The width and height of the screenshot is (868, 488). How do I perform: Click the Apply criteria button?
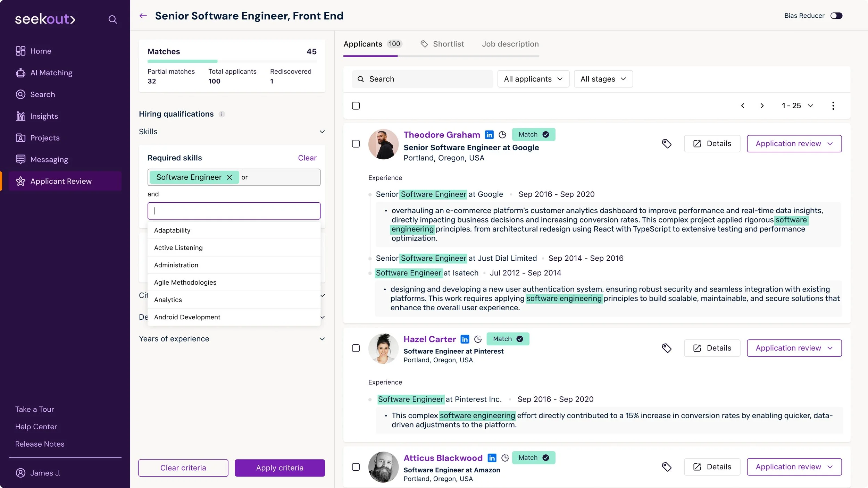coord(279,468)
